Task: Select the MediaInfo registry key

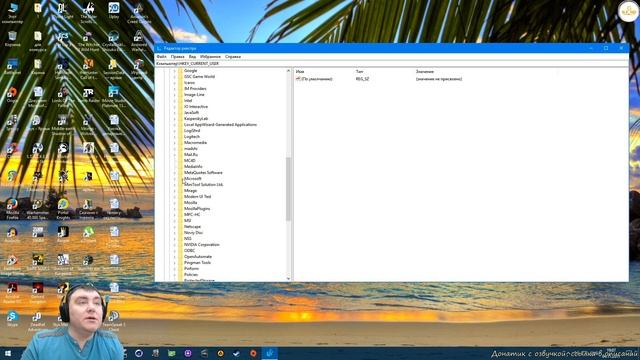Action: pos(193,167)
